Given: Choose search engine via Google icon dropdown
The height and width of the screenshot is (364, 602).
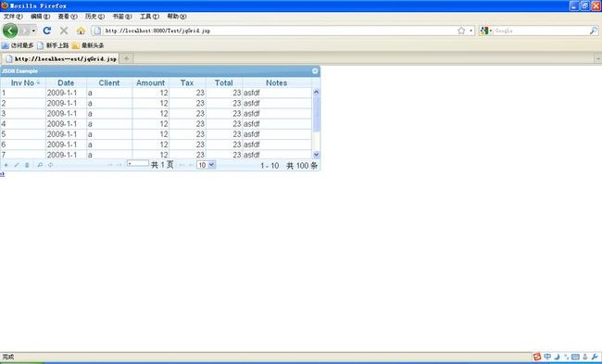Looking at the screenshot, I should (485, 31).
